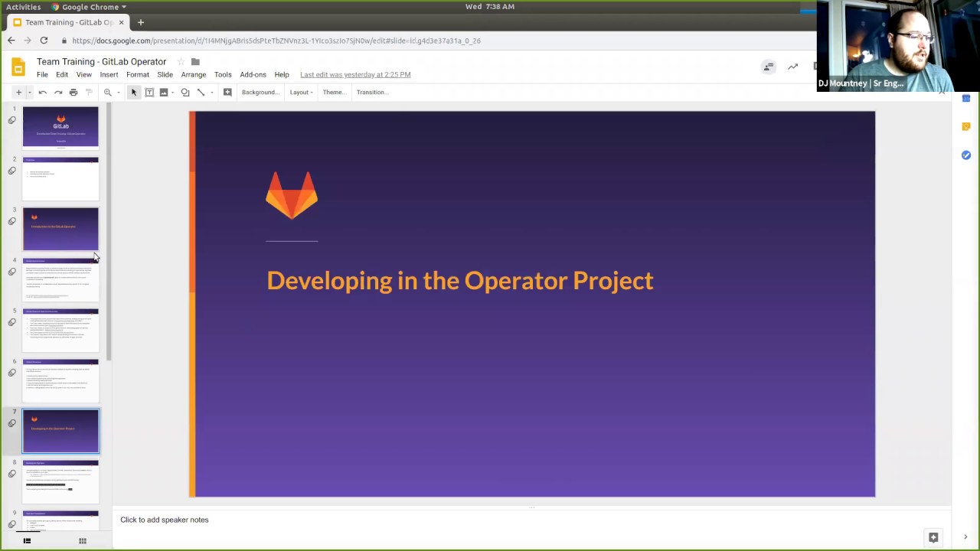Close the Team Training browser tab
The image size is (980, 551).
(x=121, y=22)
